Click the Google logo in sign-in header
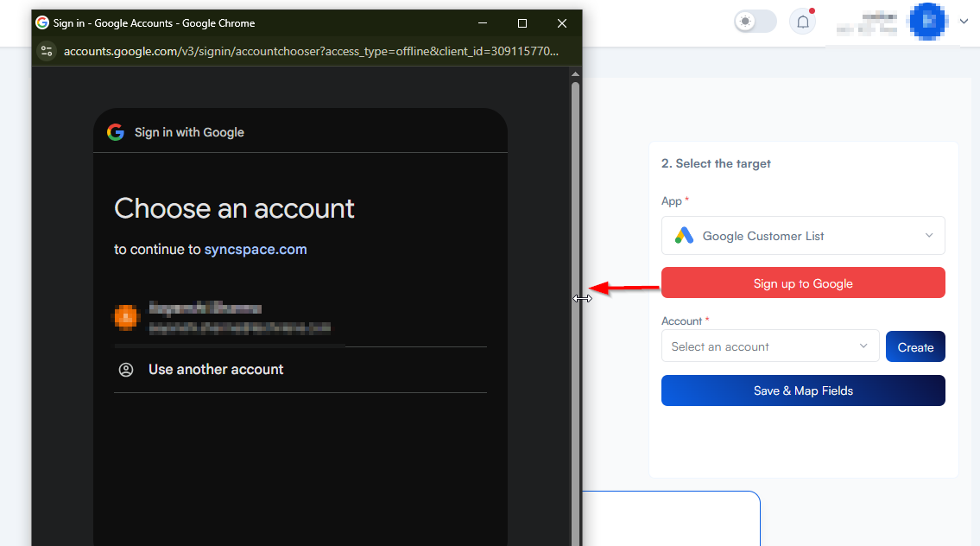The height and width of the screenshot is (546, 980). coord(116,132)
